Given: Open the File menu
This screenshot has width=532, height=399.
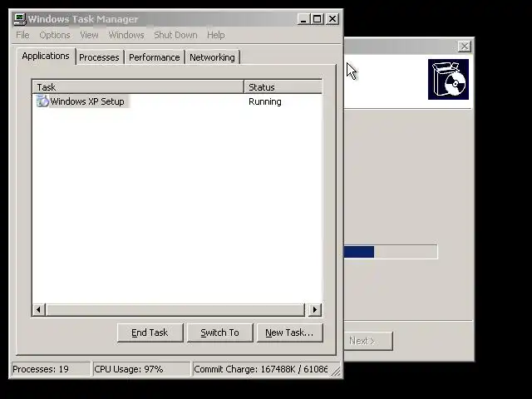Looking at the screenshot, I should 22,35.
